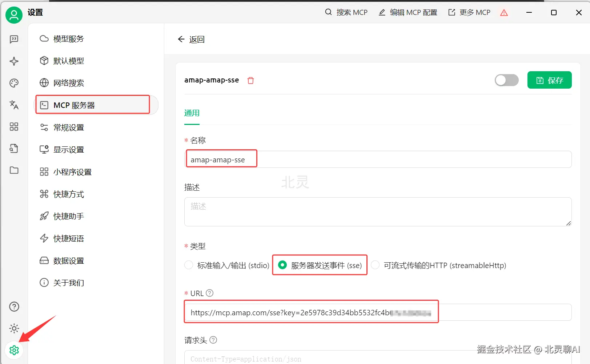The height and width of the screenshot is (364, 590).
Task: Open 快捷方式 settings
Action: [x=97, y=194]
